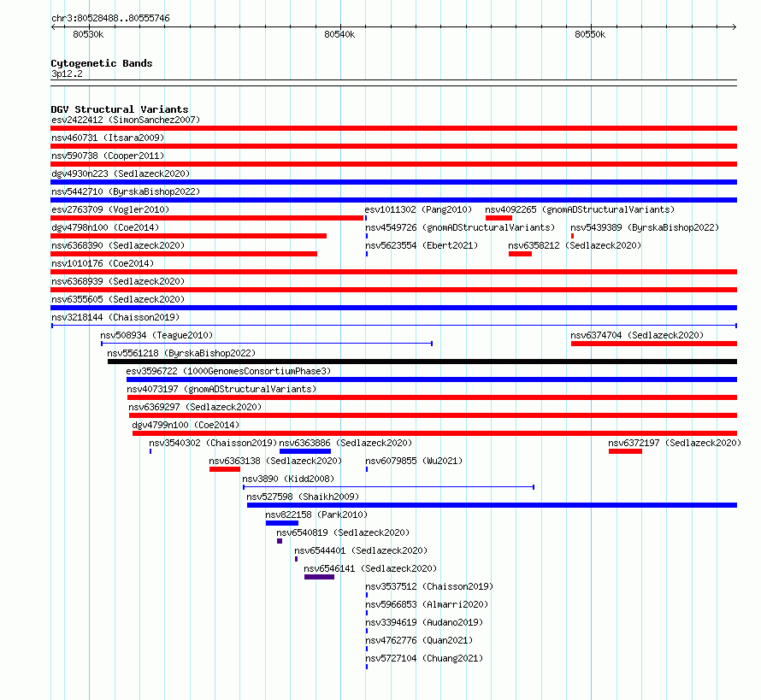Open dgv4798n100 (Coe2014) variant
Viewport: 761px width, 700px height.
point(105,227)
